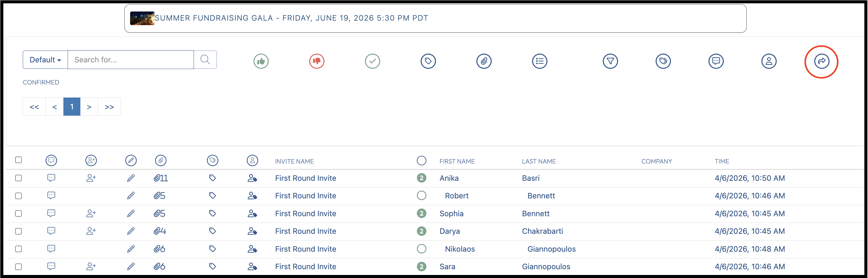Click the Search for... input field
Screen dimensions: 868x278
[x=131, y=60]
